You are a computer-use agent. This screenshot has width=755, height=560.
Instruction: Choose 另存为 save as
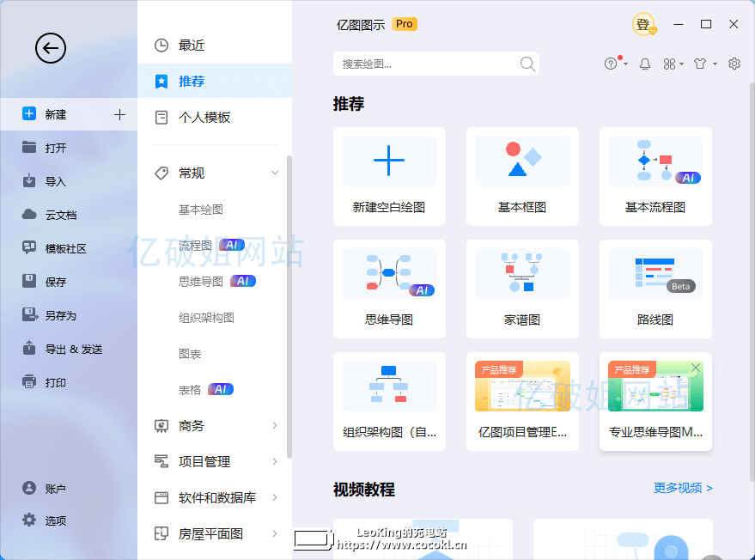point(69,315)
